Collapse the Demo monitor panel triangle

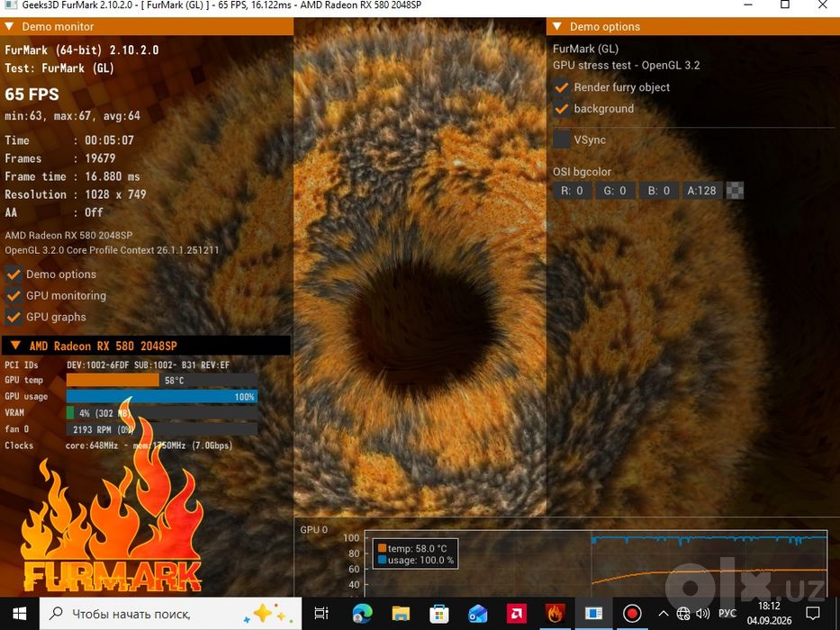click(x=10, y=26)
